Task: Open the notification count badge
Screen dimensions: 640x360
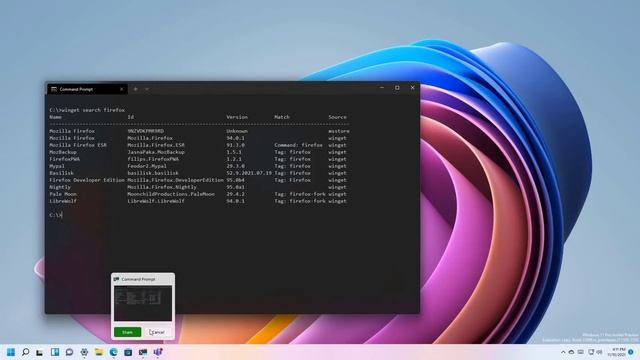Action: coord(631,352)
